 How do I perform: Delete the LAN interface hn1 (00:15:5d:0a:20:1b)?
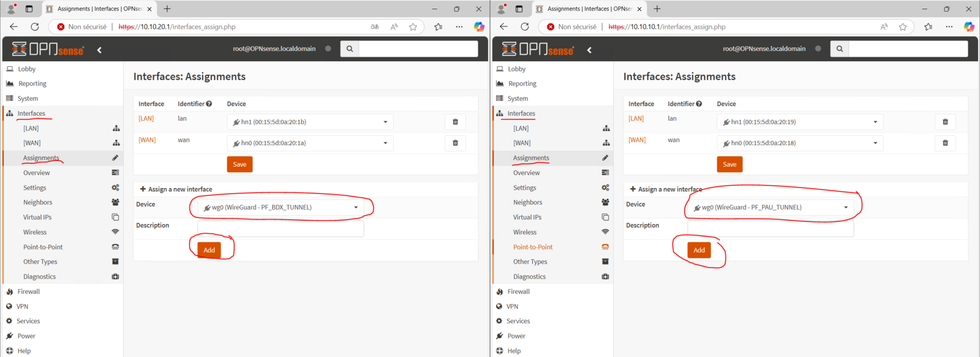(x=455, y=122)
